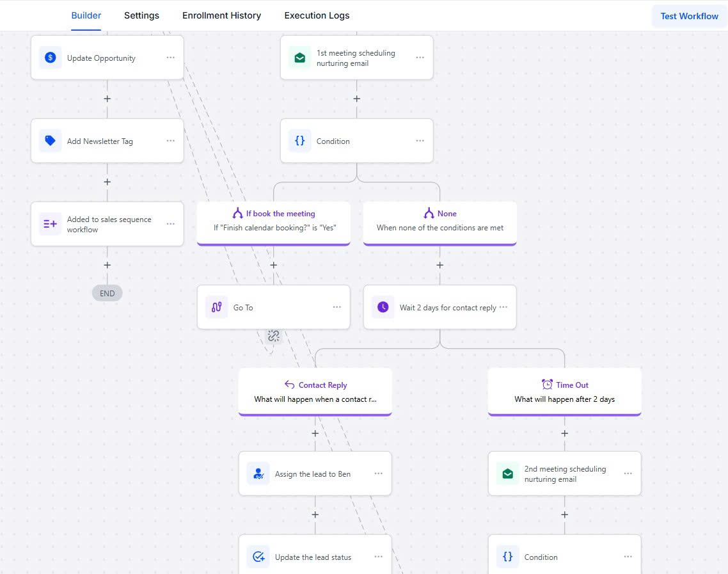Screen dimensions: 728x574
Task: Click the broken link icon below Go To
Action: [x=274, y=335]
